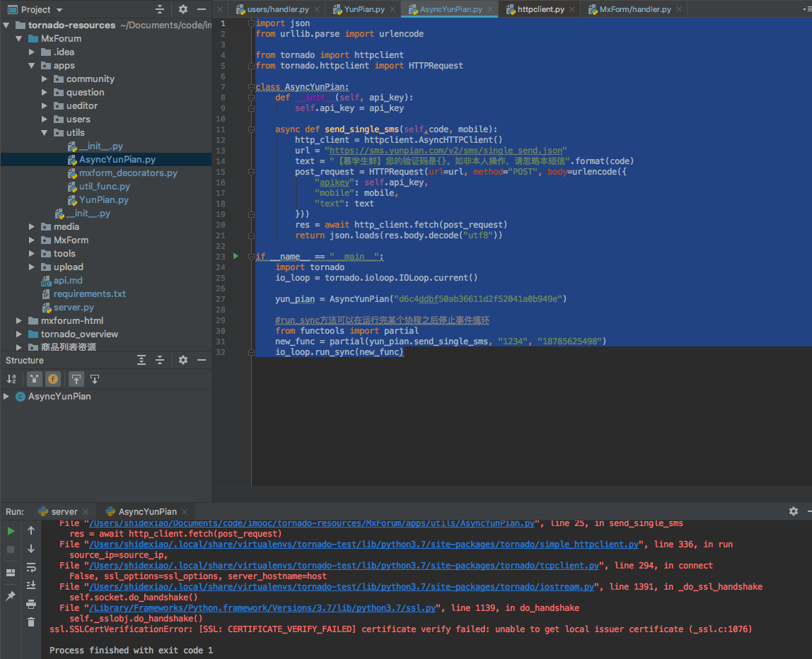Close the server Run tab
Viewport: 812px width, 659px height.
coord(86,512)
